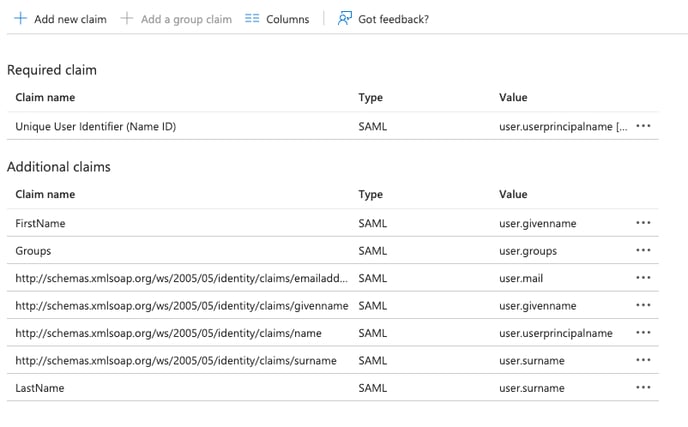688x427 pixels.
Task: Open ellipsis menu for Groups claim
Action: pos(643,251)
